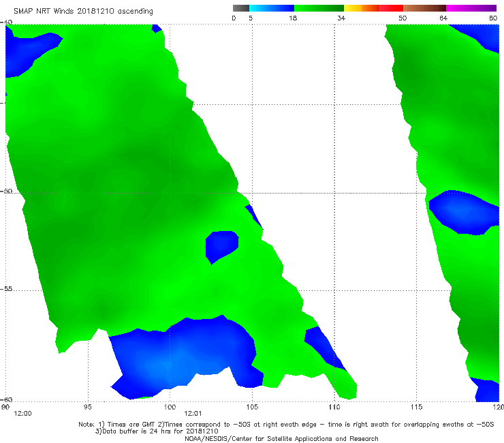The width and height of the screenshot is (504, 443).
Task: Click the blue 5-18 colorbar segment
Action: (272, 8)
